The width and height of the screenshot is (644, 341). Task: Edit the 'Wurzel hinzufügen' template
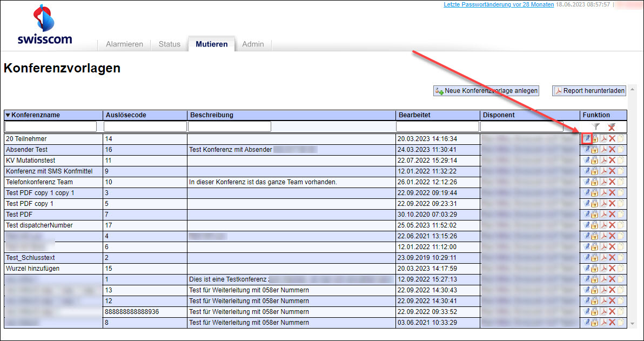point(587,268)
